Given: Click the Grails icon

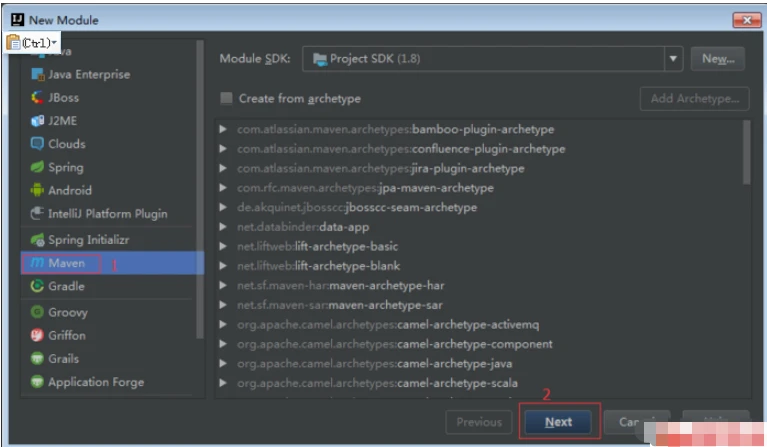Looking at the screenshot, I should pyautogui.click(x=38, y=358).
